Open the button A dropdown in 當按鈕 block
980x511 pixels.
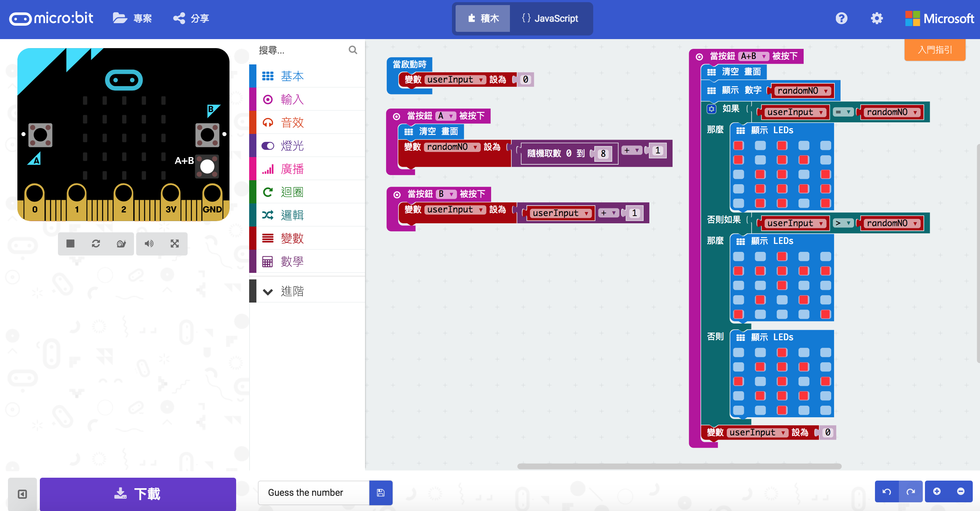click(x=445, y=116)
